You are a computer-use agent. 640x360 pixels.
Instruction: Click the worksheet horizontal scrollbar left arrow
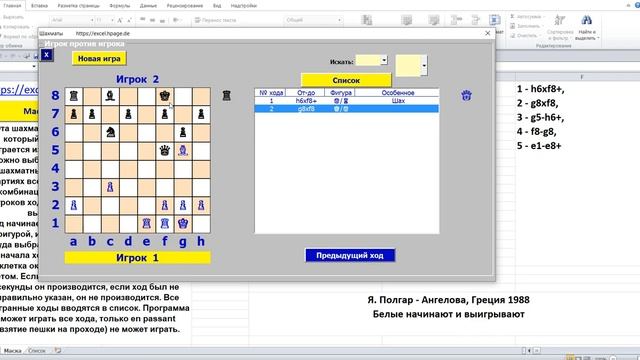click(x=529, y=351)
